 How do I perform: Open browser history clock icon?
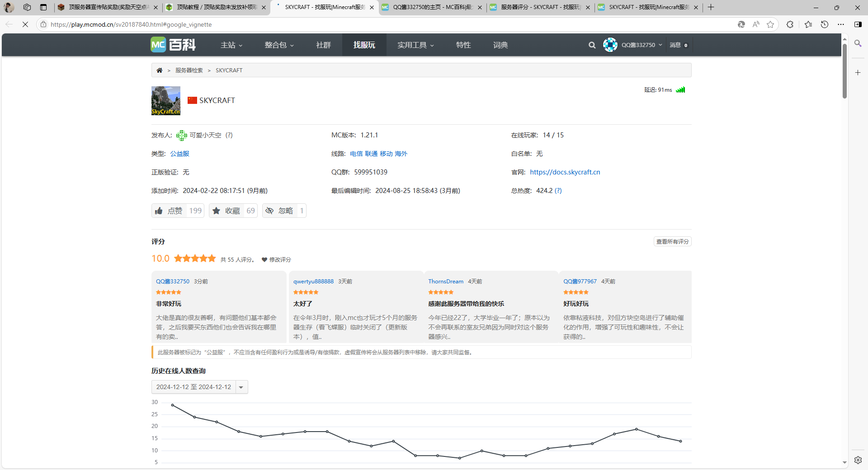(x=825, y=24)
